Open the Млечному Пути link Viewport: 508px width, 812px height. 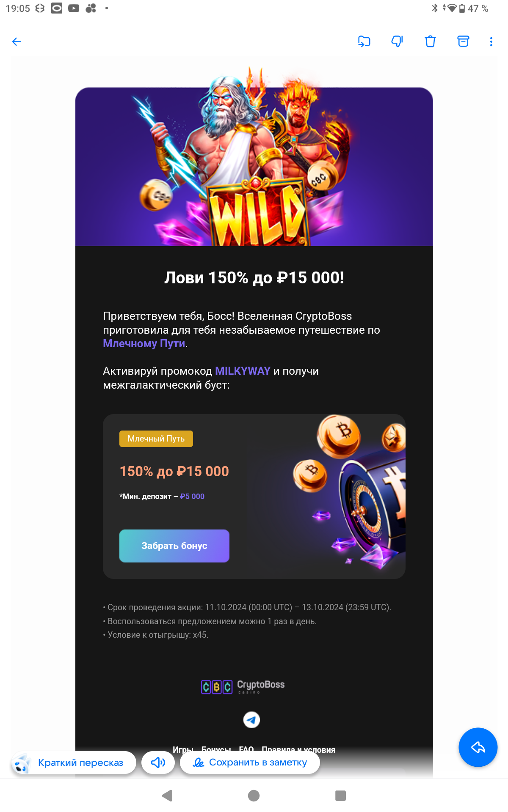click(x=144, y=343)
